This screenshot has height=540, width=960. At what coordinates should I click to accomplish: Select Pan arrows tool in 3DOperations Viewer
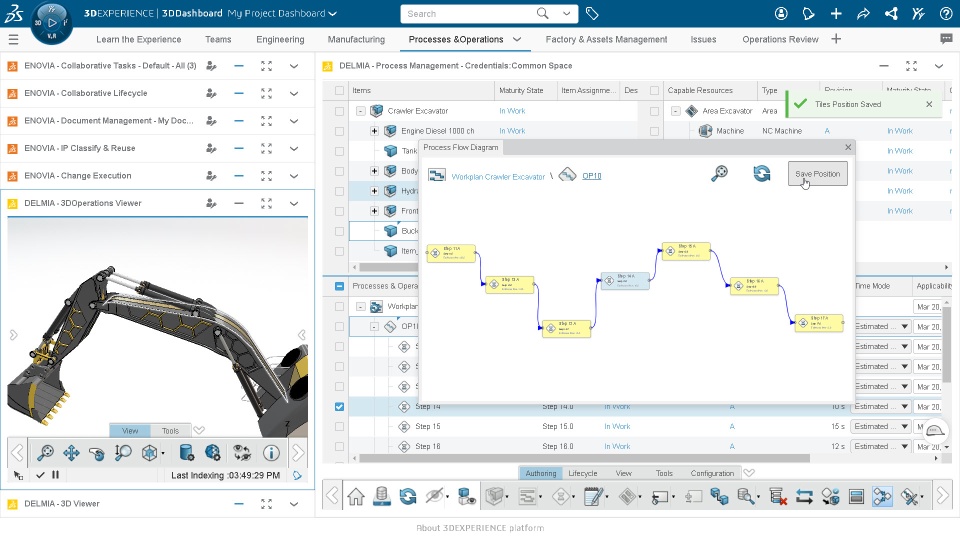click(x=71, y=452)
